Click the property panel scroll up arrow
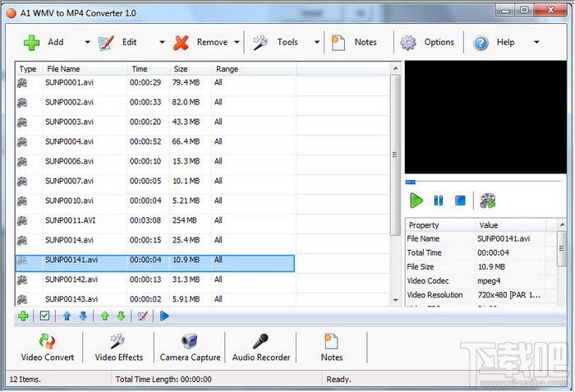This screenshot has width=575, height=392. click(x=562, y=224)
